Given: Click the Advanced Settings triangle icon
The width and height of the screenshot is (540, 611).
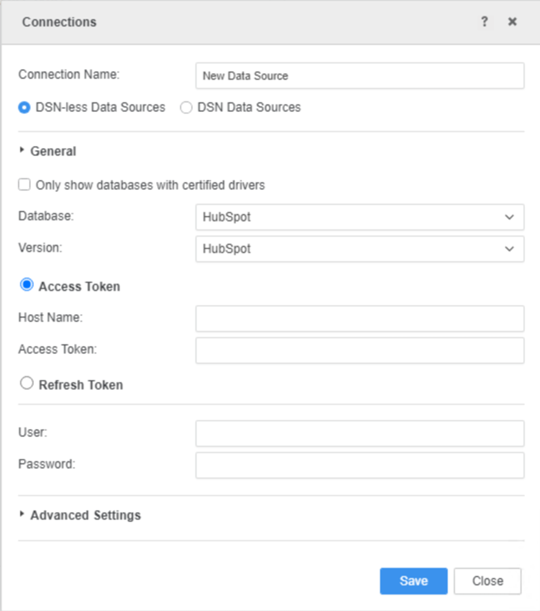Looking at the screenshot, I should tap(22, 514).
